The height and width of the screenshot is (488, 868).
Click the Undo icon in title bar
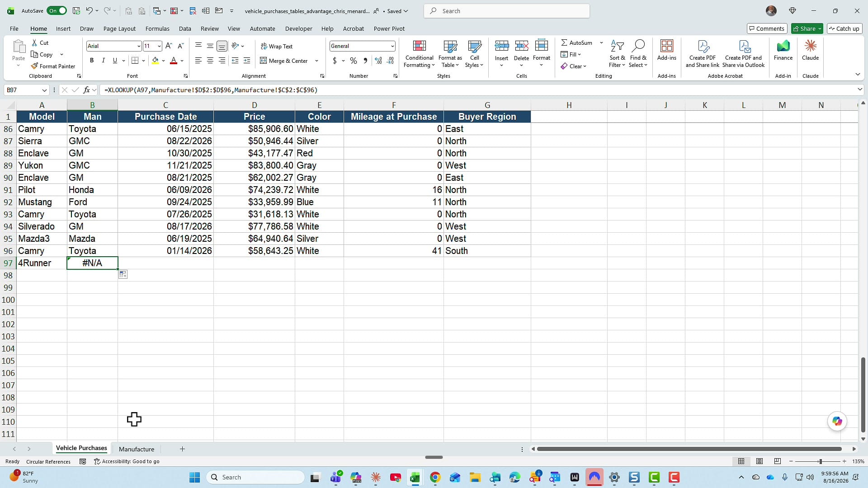click(x=89, y=11)
